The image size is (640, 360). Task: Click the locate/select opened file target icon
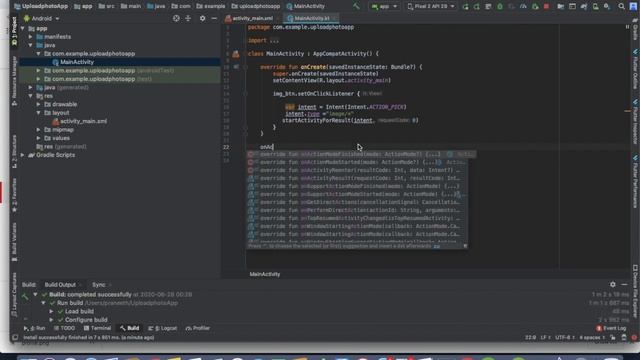[x=176, y=18]
